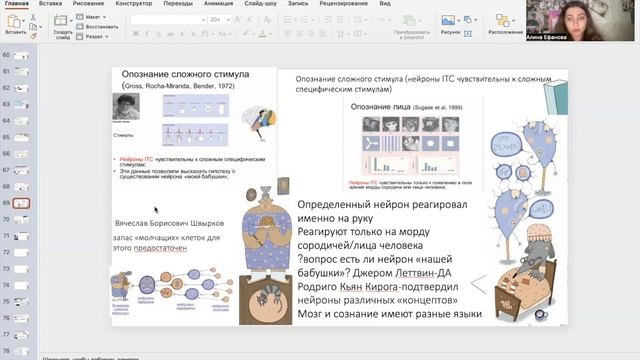
Task: Toggle strikethrough formatting
Action: (171, 34)
